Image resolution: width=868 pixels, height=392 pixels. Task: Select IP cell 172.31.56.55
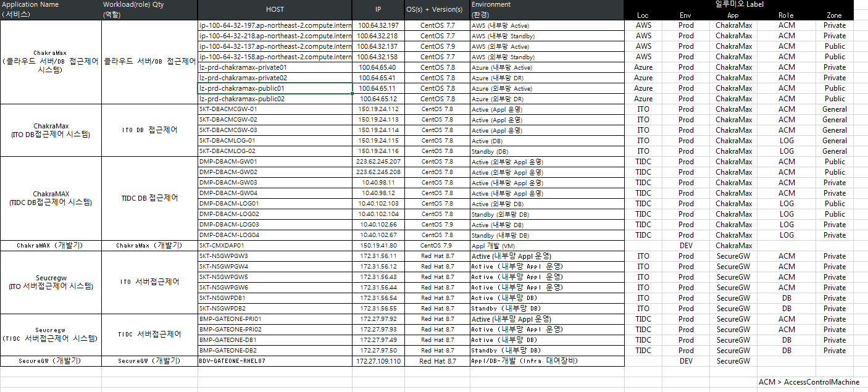[378, 309]
